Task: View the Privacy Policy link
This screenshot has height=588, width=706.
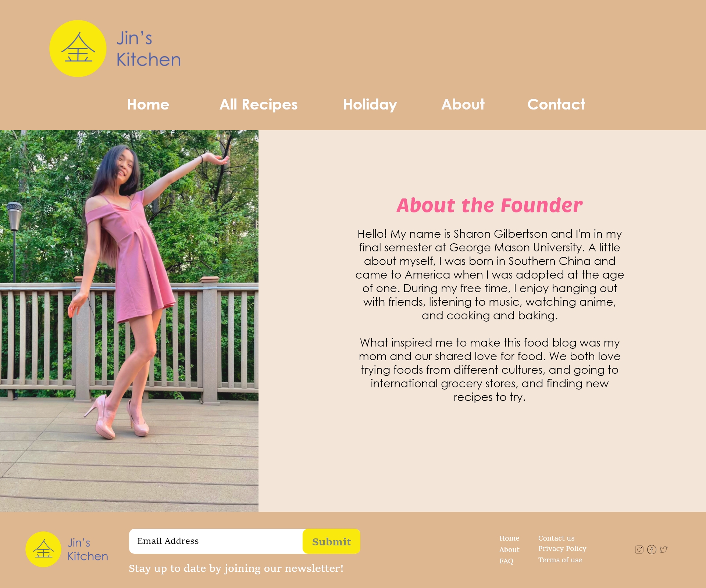Action: pyautogui.click(x=562, y=548)
